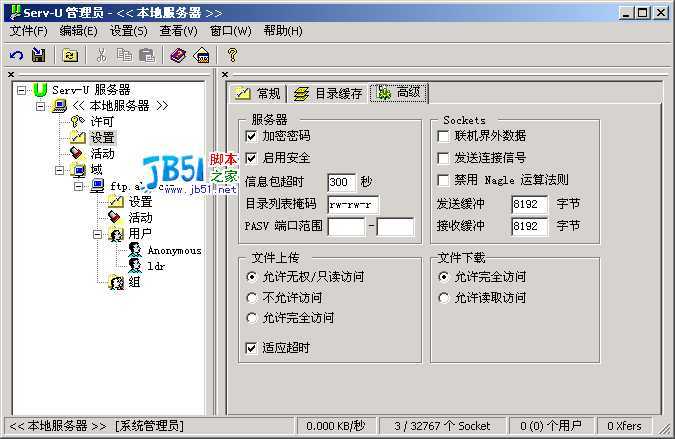Collapse the 用户 tree node
The height and width of the screenshot is (439, 675).
pyautogui.click(x=97, y=235)
